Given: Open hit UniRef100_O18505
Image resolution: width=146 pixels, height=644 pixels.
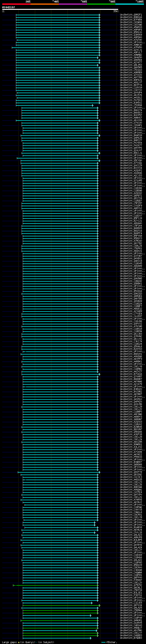Looking at the screenshot, I should coord(131,623).
